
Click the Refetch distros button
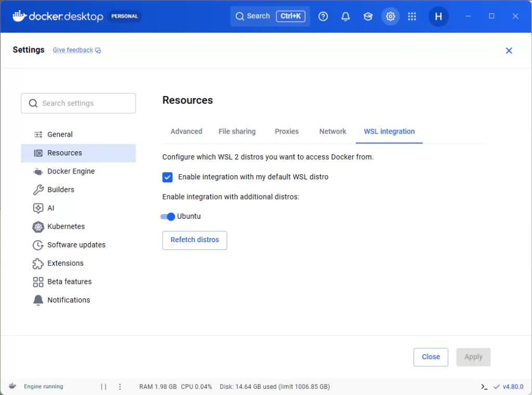click(x=194, y=240)
